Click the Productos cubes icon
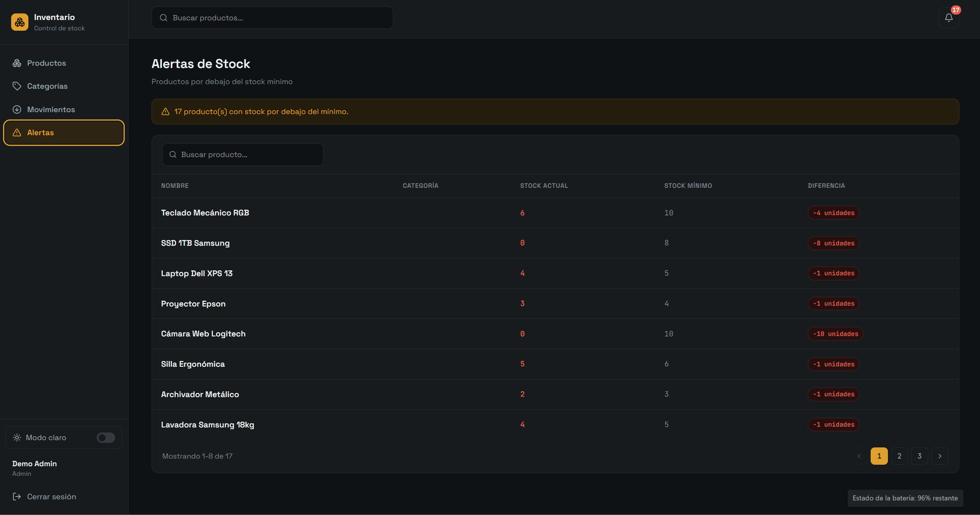The height and width of the screenshot is (515, 980). pyautogui.click(x=17, y=63)
